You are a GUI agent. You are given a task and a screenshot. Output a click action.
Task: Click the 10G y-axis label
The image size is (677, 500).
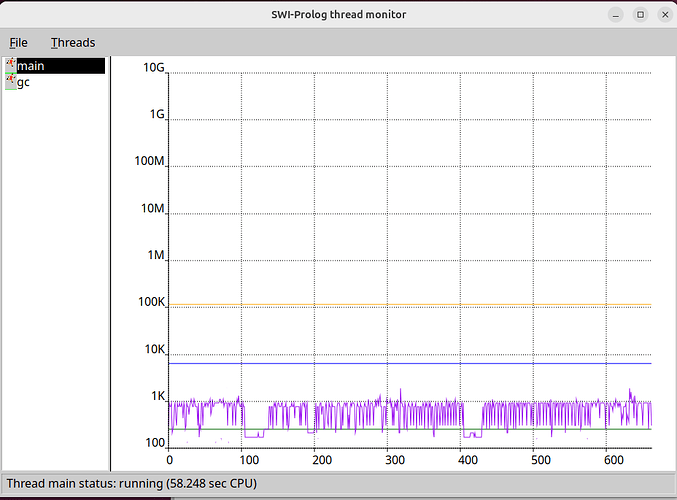tap(154, 68)
